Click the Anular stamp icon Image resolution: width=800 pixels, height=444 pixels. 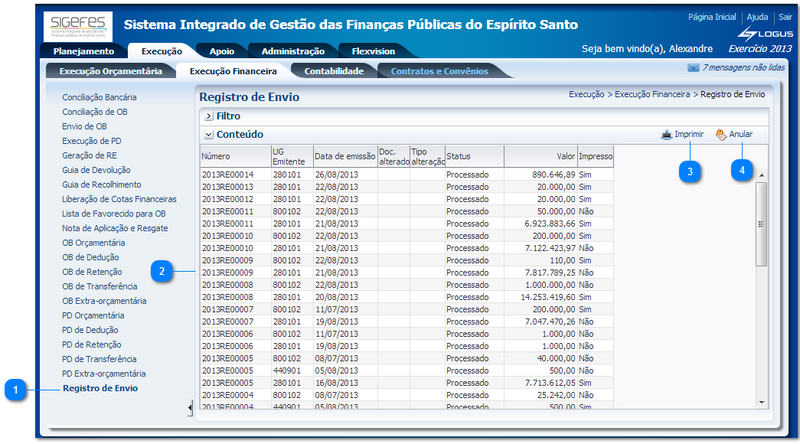pos(721,135)
